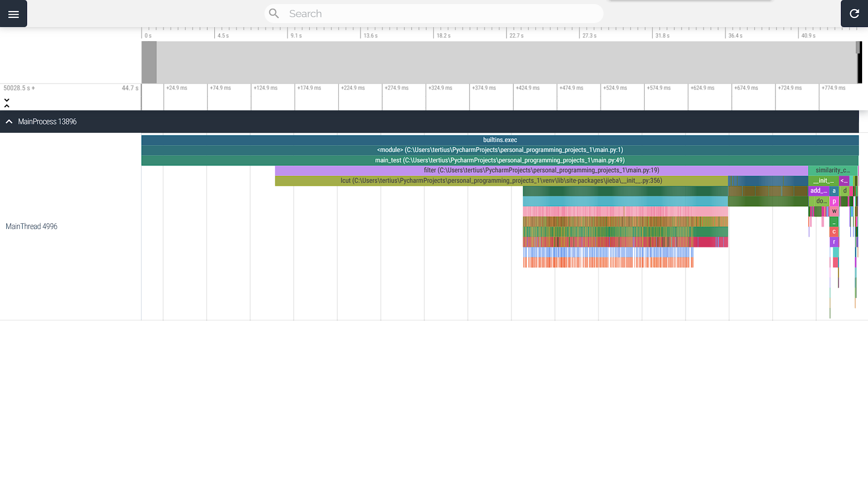Collapse all tracks with up chevron
Screen dimensions: 868x488
[7, 106]
